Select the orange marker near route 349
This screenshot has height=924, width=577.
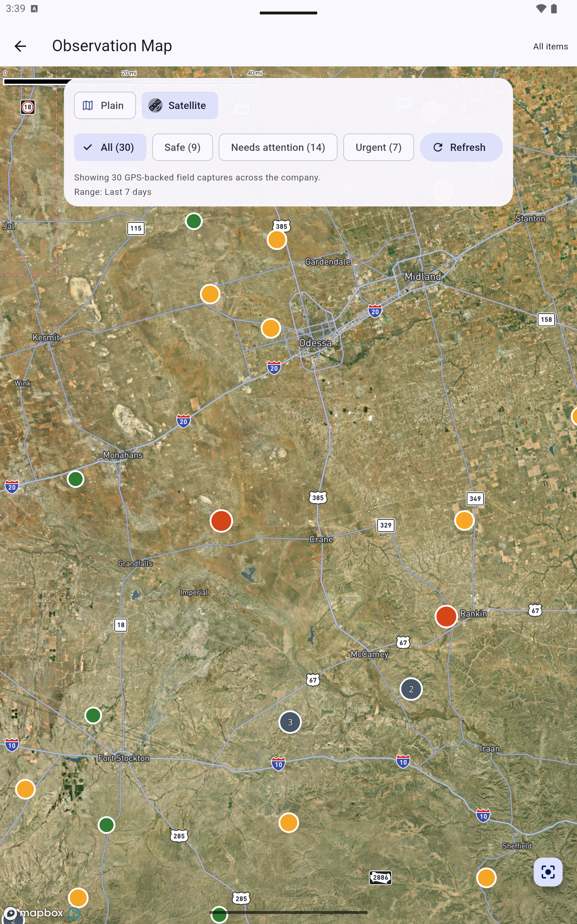tap(464, 520)
